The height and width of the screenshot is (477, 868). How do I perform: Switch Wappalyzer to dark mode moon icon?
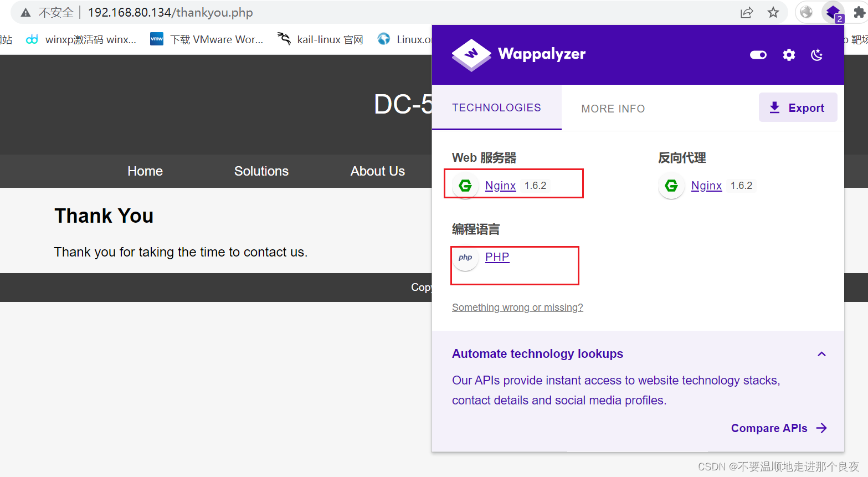click(x=816, y=55)
